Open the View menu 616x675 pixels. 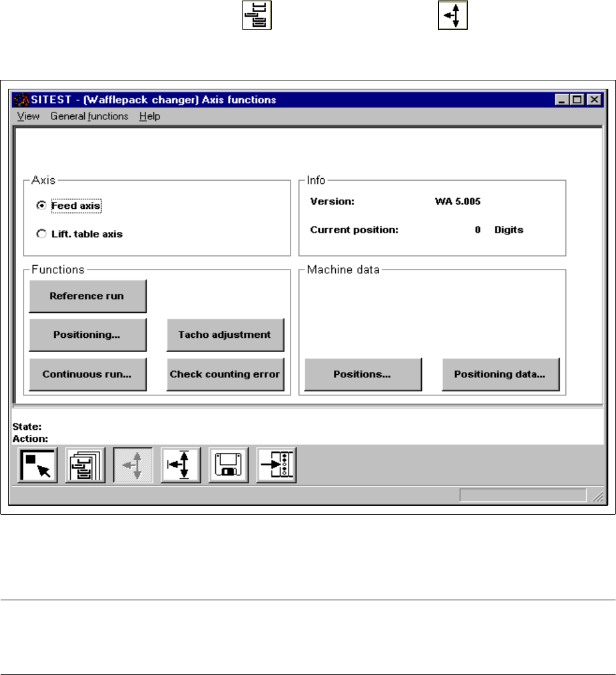point(28,116)
